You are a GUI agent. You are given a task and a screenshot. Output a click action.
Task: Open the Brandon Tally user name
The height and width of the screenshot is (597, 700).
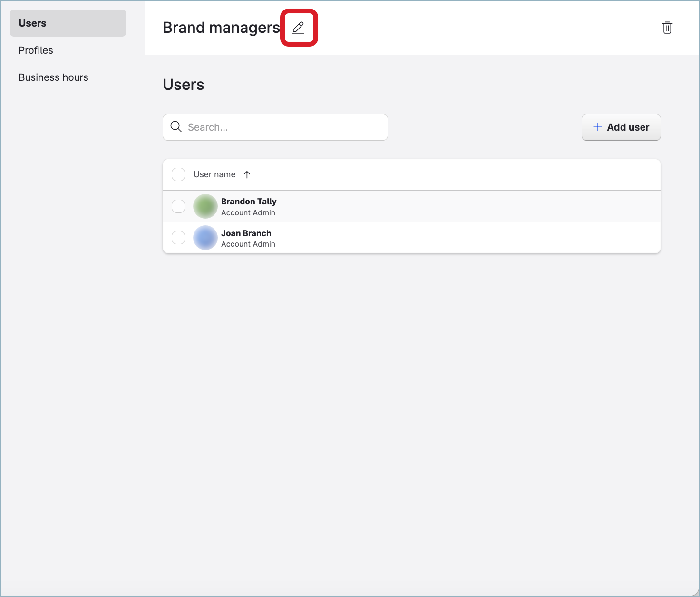(249, 202)
